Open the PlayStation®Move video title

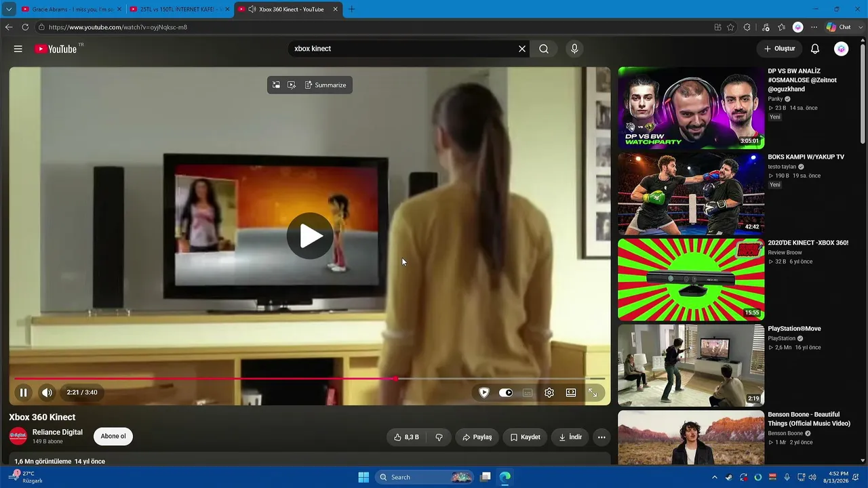(794, 329)
